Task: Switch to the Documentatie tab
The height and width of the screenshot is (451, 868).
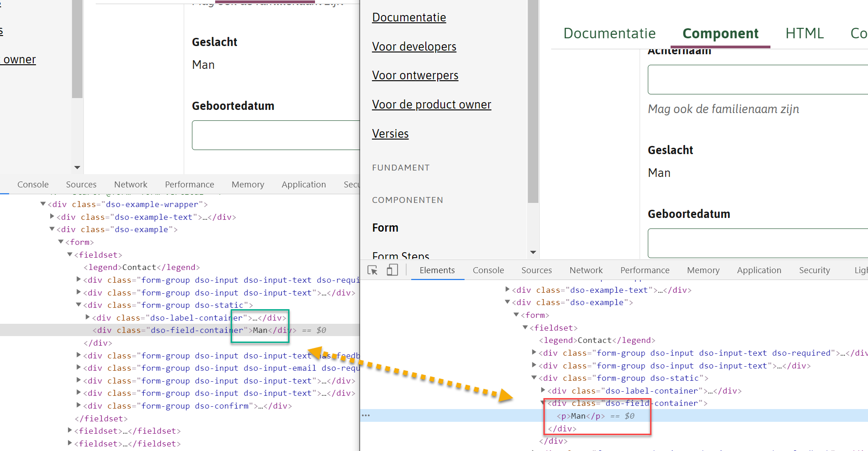Action: [610, 33]
